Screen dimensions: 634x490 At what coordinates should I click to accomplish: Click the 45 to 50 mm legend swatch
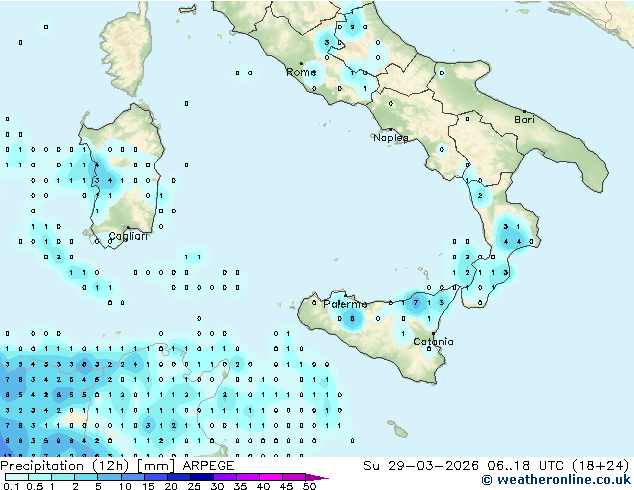point(294,477)
